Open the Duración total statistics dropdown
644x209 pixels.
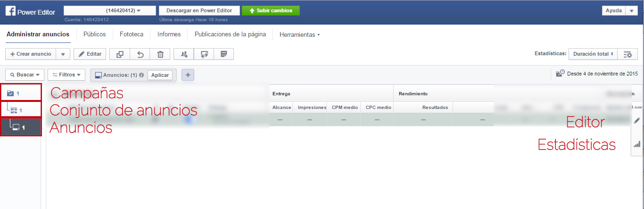pyautogui.click(x=593, y=54)
